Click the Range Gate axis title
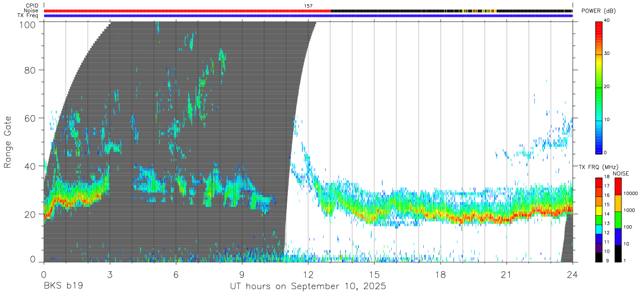 coord(8,142)
